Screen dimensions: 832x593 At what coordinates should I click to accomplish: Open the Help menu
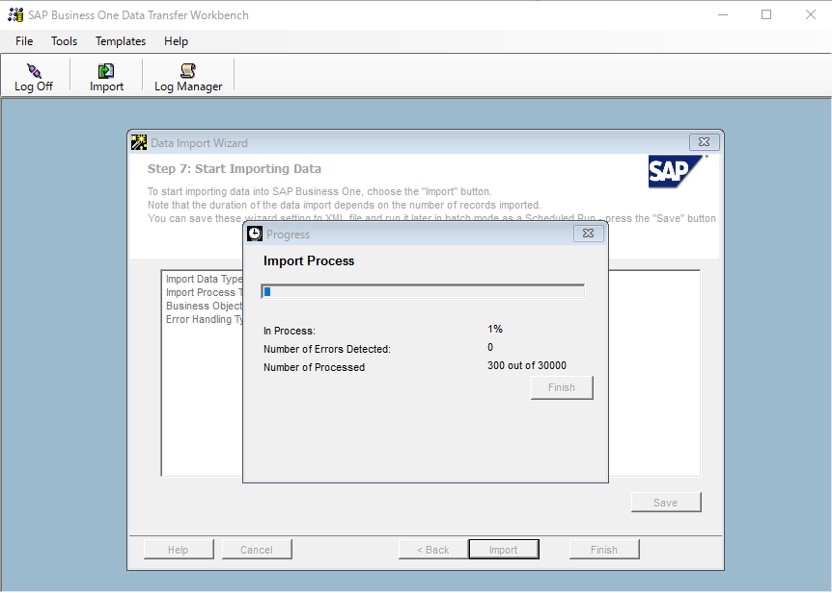(176, 41)
